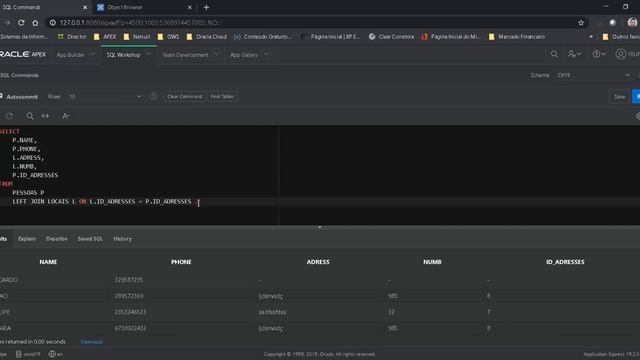
Task: Open the Clear Corretora bookmark
Action: [391, 37]
